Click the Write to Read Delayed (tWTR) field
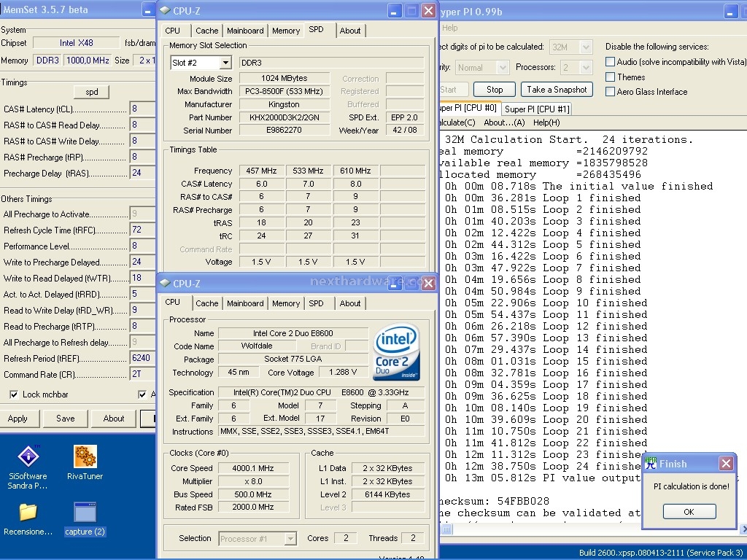Viewport: 747px width, 560px height. point(142,278)
